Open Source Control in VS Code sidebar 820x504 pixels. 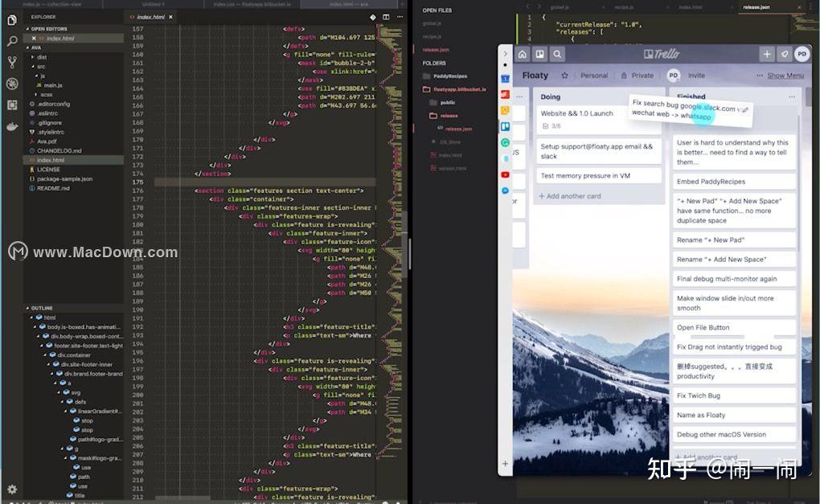click(11, 61)
